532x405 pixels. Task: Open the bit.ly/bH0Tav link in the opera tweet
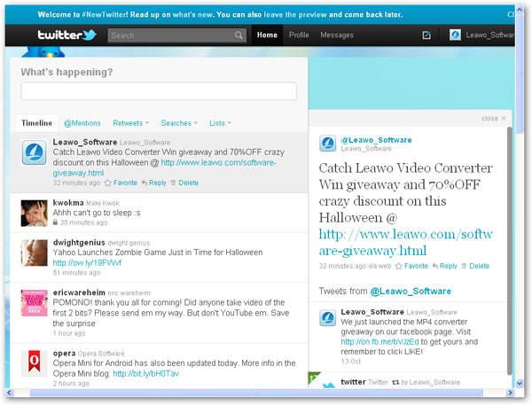tap(146, 374)
